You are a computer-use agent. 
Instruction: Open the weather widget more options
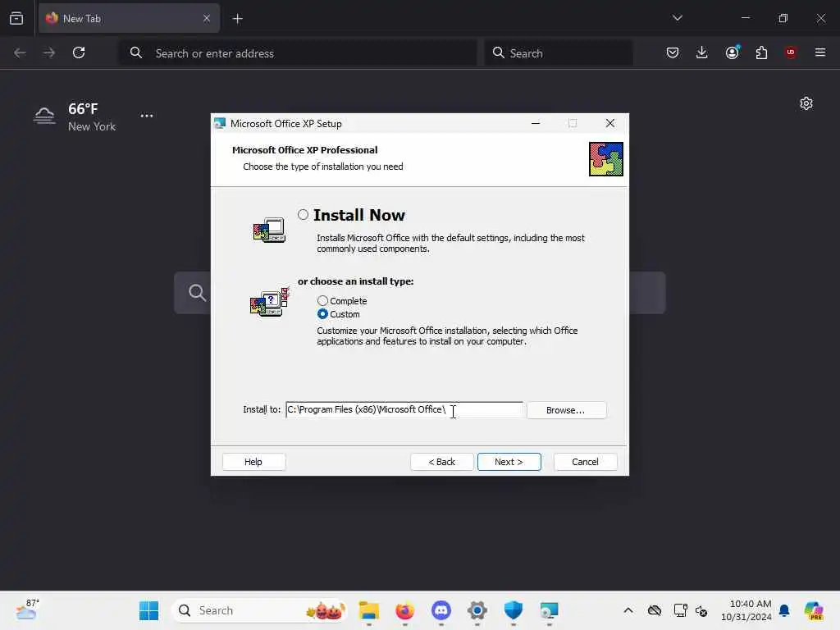point(147,116)
